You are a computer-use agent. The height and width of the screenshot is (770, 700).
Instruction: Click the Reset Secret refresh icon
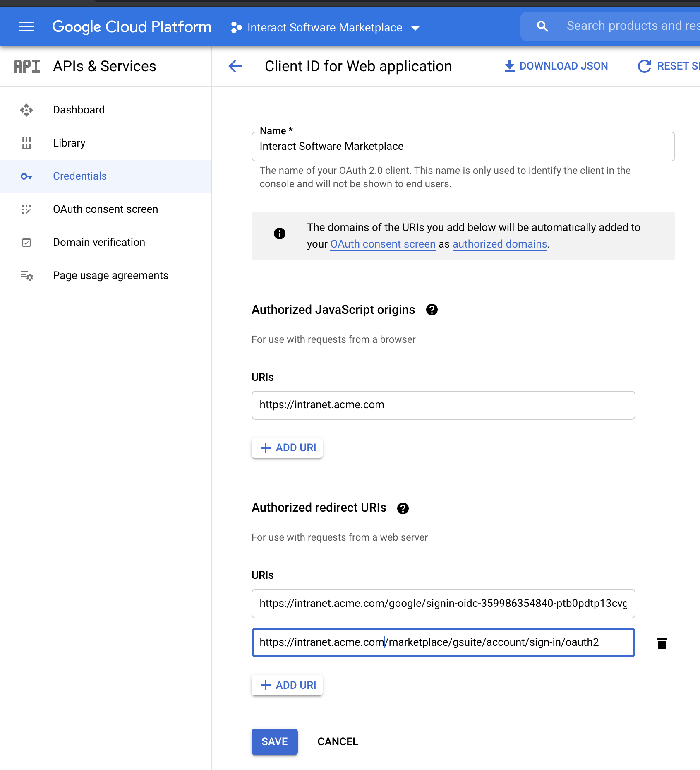click(645, 66)
